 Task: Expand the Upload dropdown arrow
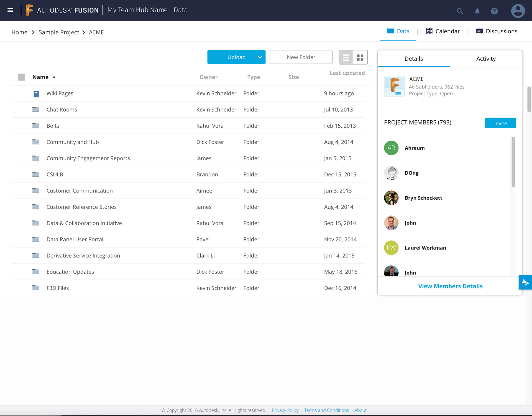coord(260,57)
